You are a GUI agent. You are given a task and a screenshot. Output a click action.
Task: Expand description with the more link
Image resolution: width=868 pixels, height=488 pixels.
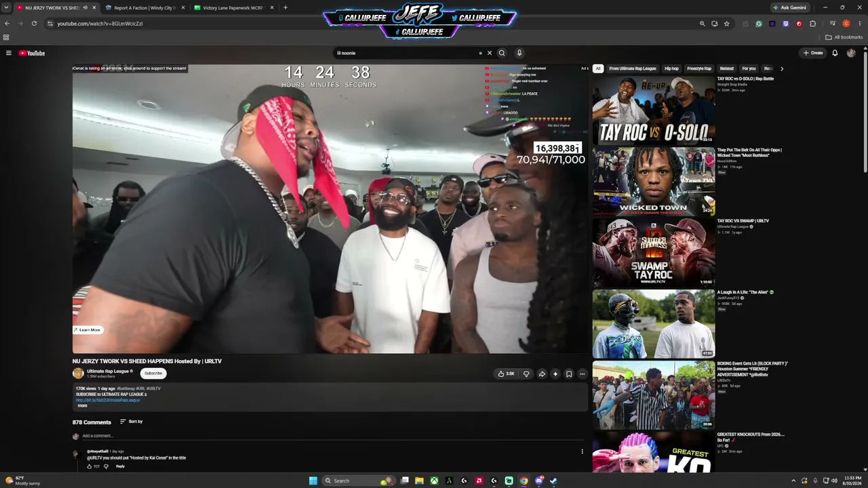(x=82, y=405)
